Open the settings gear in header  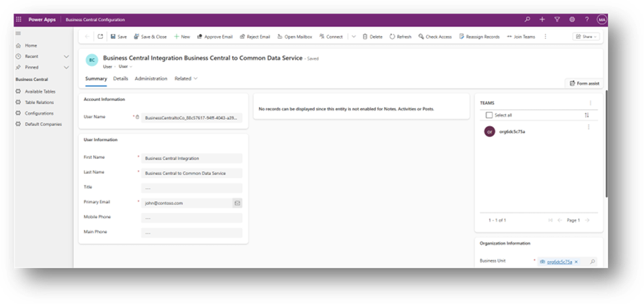(x=572, y=19)
